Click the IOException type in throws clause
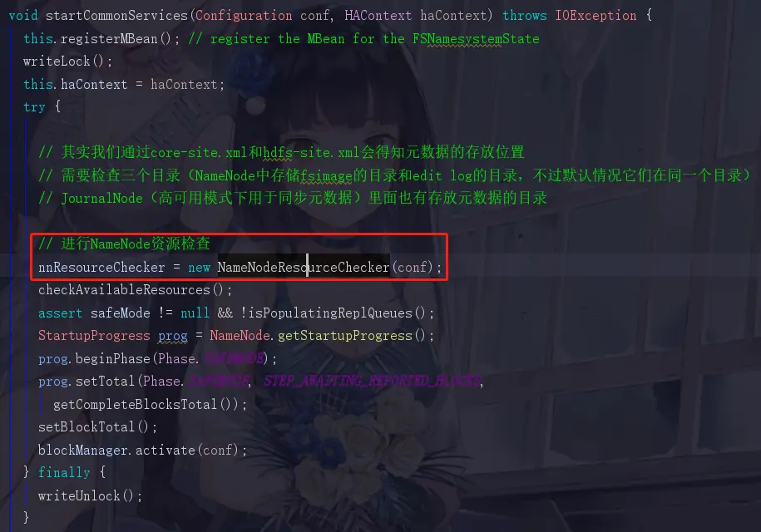The image size is (761, 532). coord(595,16)
